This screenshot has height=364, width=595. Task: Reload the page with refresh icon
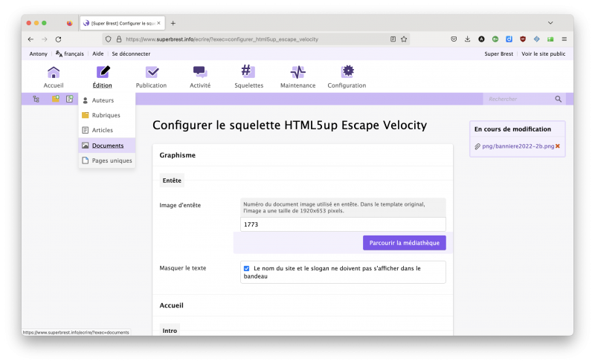tap(58, 39)
